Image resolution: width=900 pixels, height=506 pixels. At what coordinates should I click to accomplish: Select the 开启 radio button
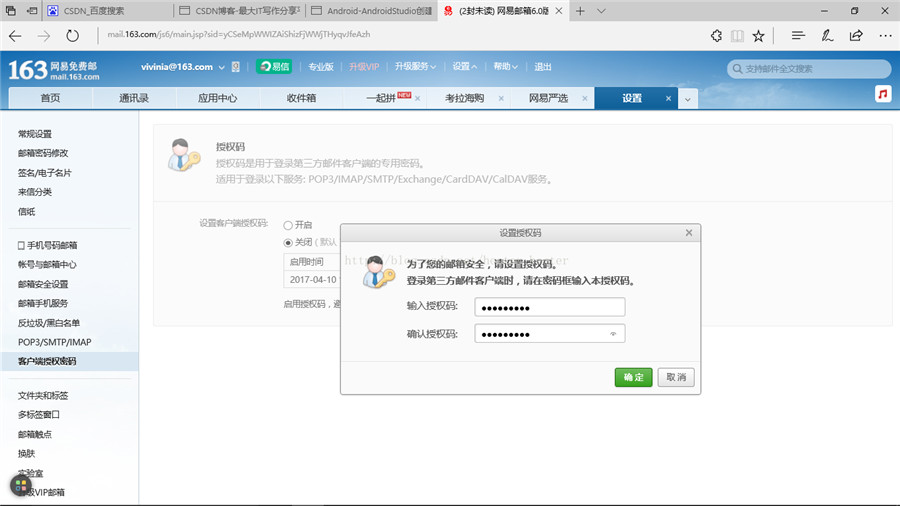point(288,225)
